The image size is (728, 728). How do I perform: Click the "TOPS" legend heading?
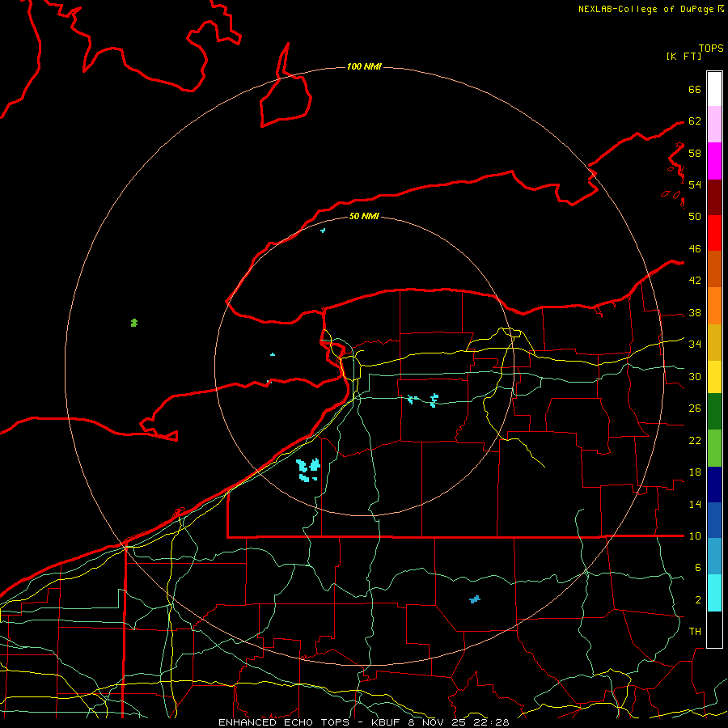(x=711, y=49)
